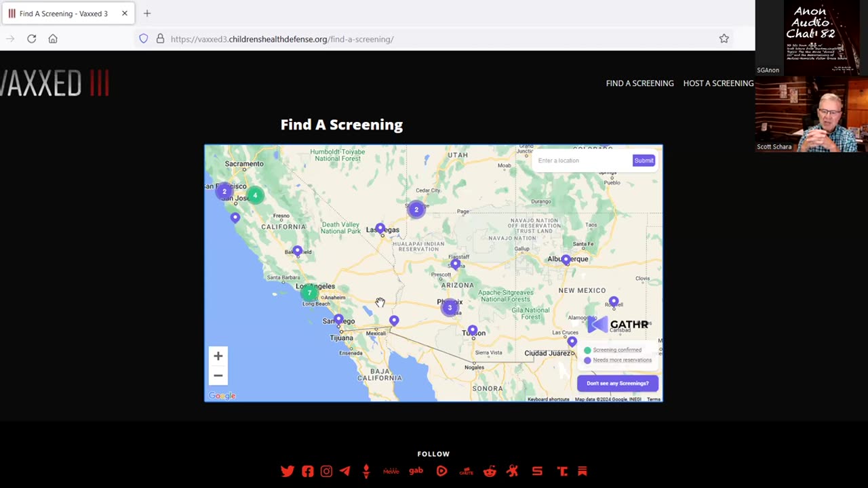
Task: Open the tracking protection shield icon
Action: (144, 39)
